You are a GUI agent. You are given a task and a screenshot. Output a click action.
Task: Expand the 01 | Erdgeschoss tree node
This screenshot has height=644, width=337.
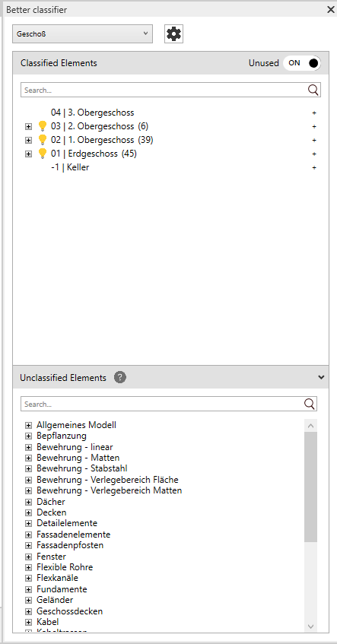point(28,154)
